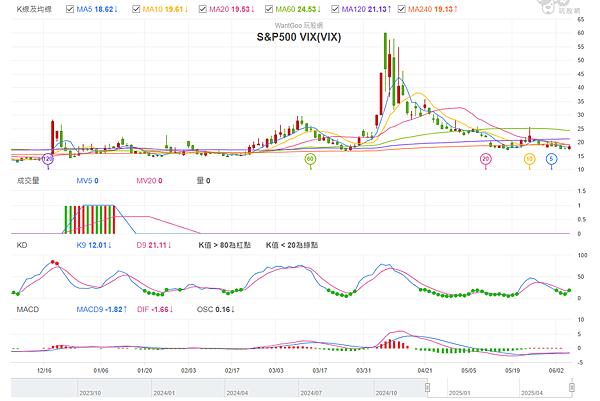Hide the MA120 line via its checkbox
This screenshot has width=600, height=401.
335,9
